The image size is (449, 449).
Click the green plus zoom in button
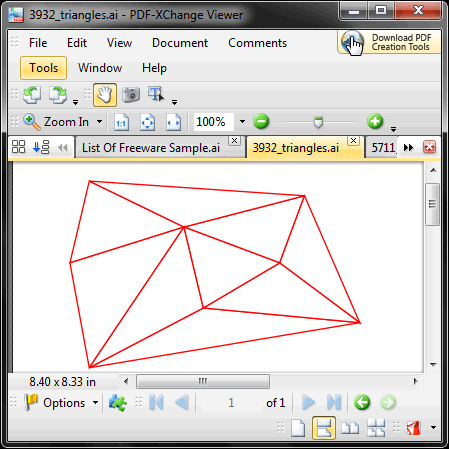coord(375,121)
